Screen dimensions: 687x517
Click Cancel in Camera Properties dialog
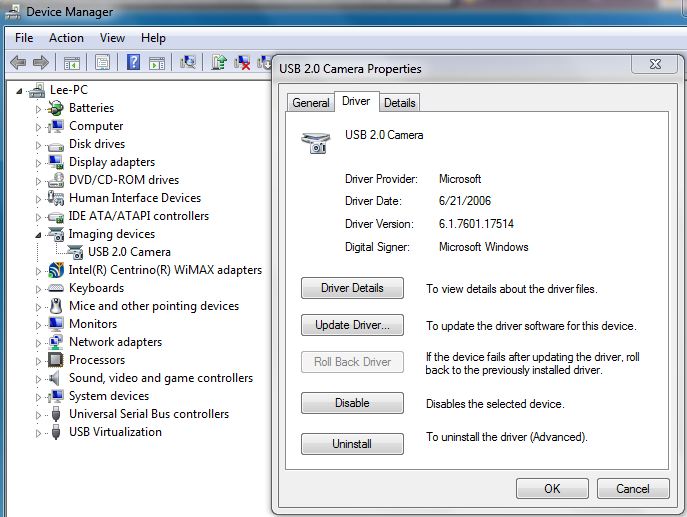[633, 489]
